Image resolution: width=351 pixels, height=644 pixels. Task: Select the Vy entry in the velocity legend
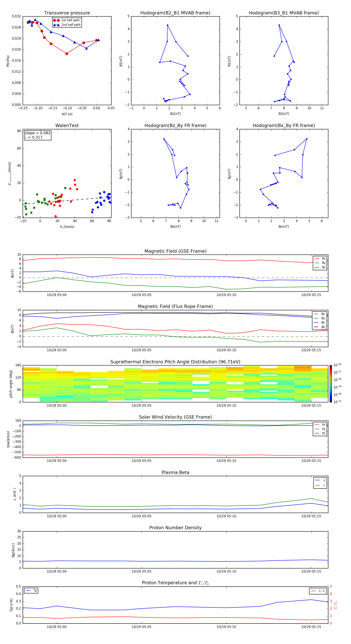320,429
